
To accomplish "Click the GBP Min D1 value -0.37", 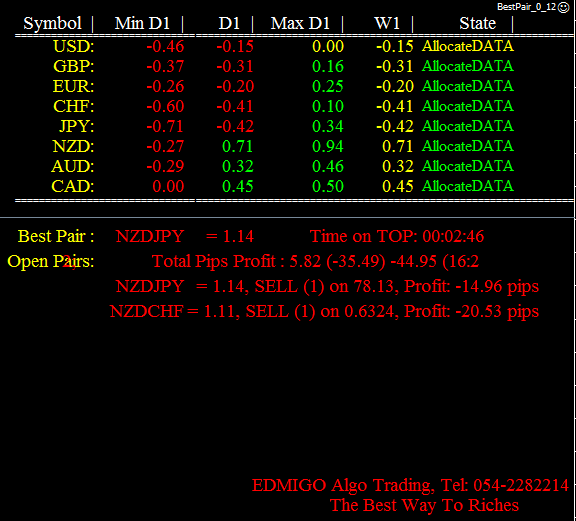I will pyautogui.click(x=165, y=66).
